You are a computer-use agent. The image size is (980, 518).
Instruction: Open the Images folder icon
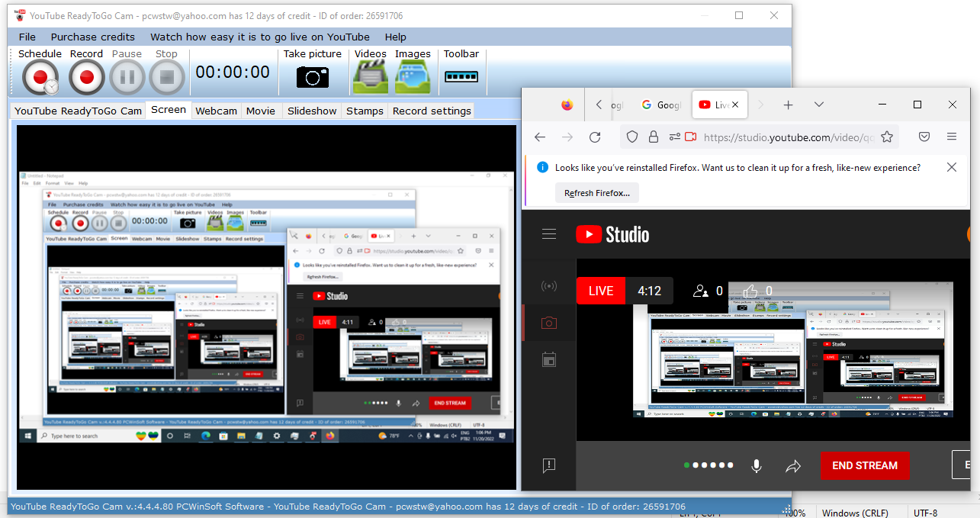(413, 76)
